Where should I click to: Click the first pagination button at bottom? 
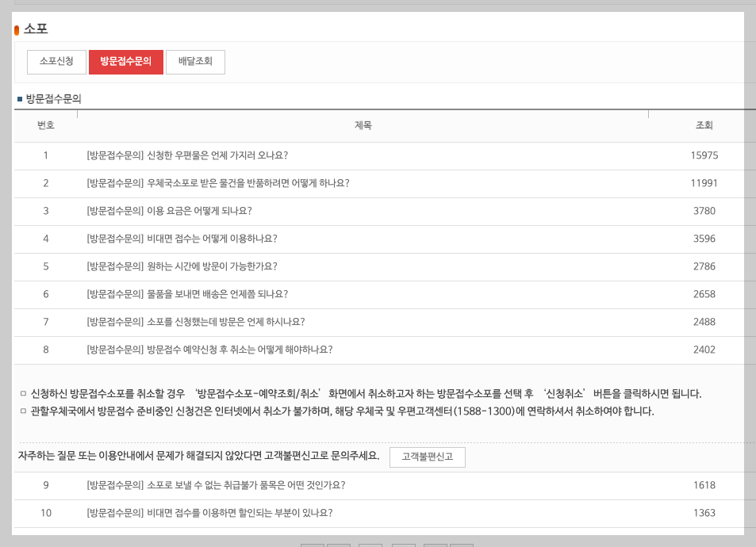[312, 545]
